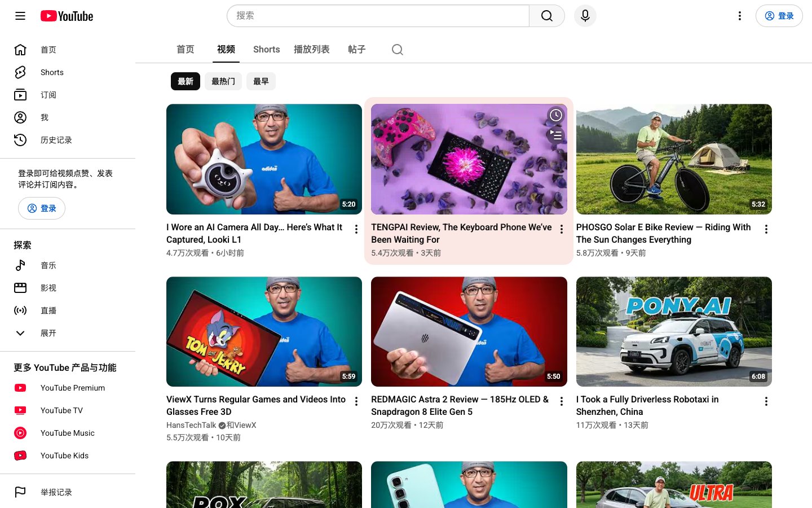Open the Looki L1 AI camera thumbnail

click(264, 159)
